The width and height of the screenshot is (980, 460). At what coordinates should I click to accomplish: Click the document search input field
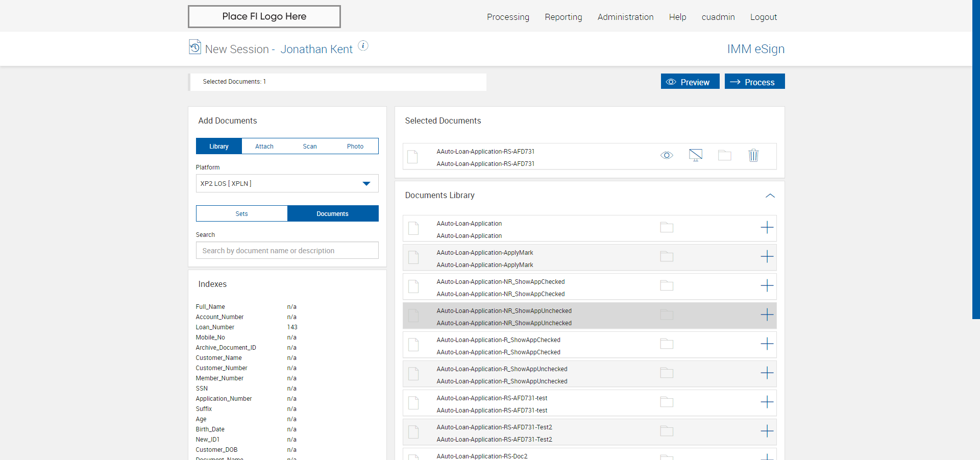point(287,251)
